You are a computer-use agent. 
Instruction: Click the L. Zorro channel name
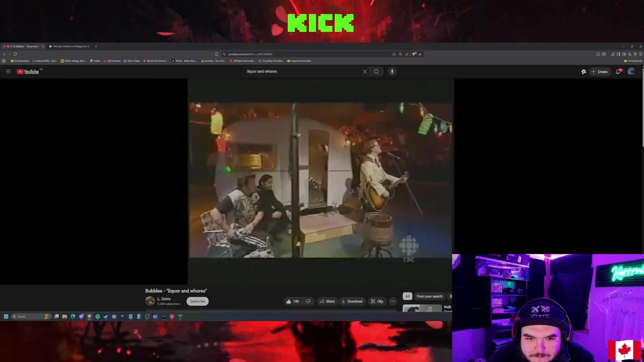(x=164, y=299)
